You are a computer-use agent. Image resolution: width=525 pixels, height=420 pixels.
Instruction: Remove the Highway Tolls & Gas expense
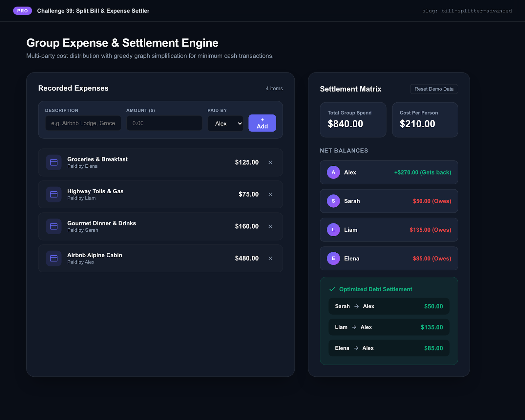click(270, 195)
